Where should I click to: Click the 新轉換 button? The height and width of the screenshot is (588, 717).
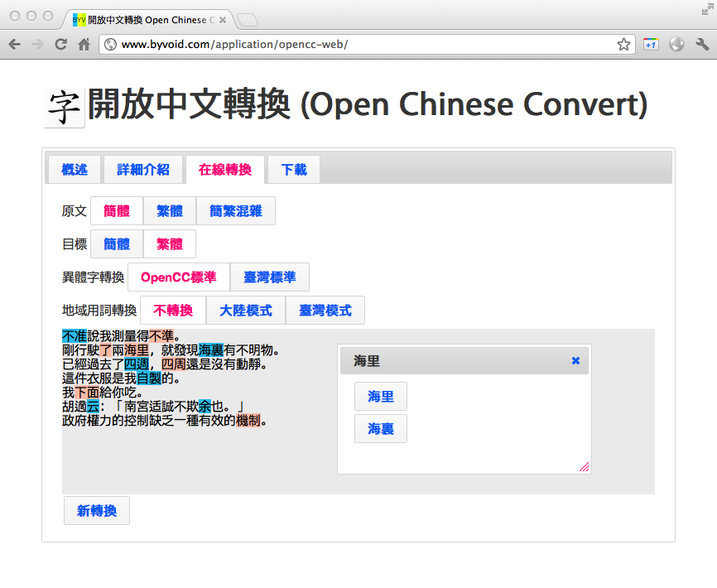tap(97, 511)
